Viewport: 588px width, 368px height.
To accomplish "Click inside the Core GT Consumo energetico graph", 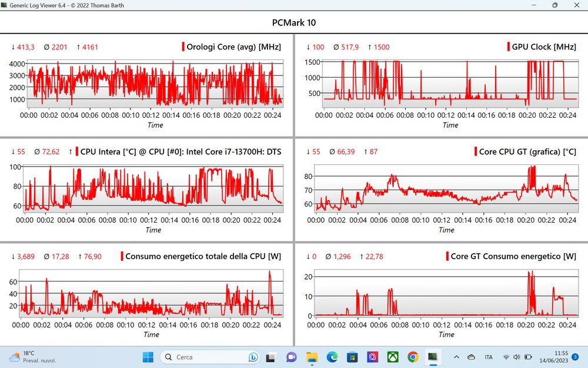I will tap(446, 294).
